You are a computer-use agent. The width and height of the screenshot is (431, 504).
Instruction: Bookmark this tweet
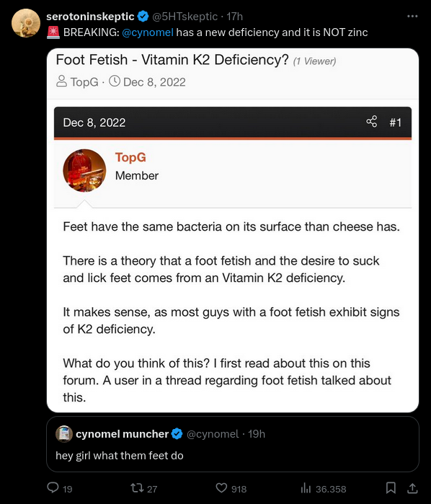pos(391,488)
